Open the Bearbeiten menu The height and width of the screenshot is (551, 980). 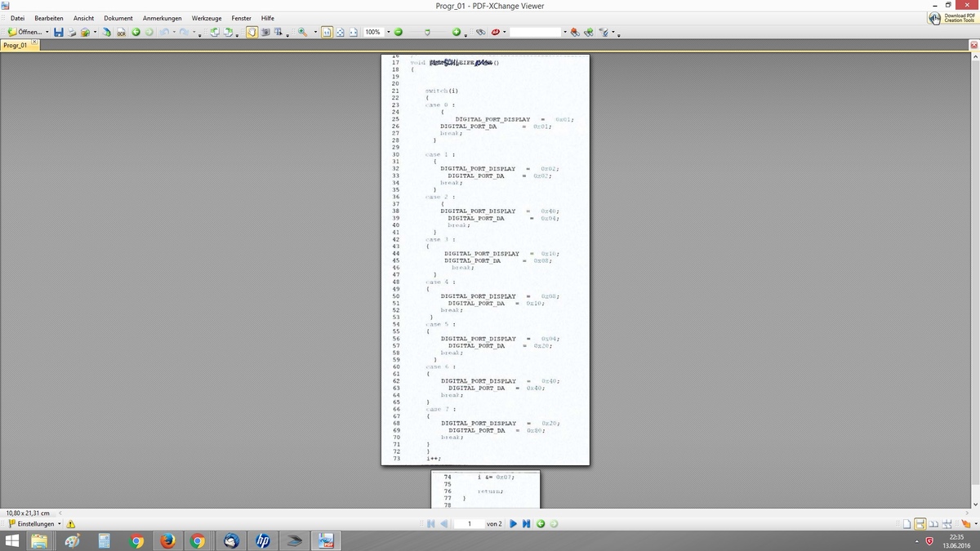[49, 18]
